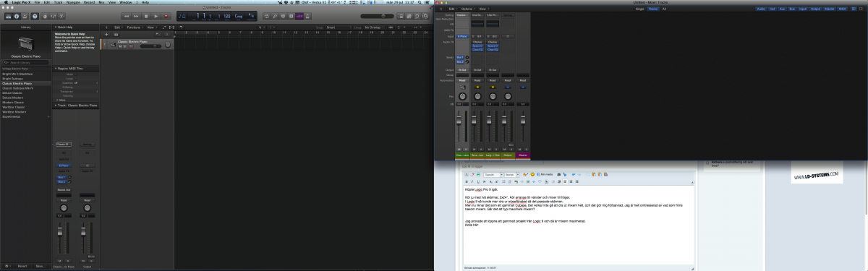Image resolution: width=868 pixels, height=271 pixels.
Task: Open the Quick Help question-mark button
Action: coord(35,17)
